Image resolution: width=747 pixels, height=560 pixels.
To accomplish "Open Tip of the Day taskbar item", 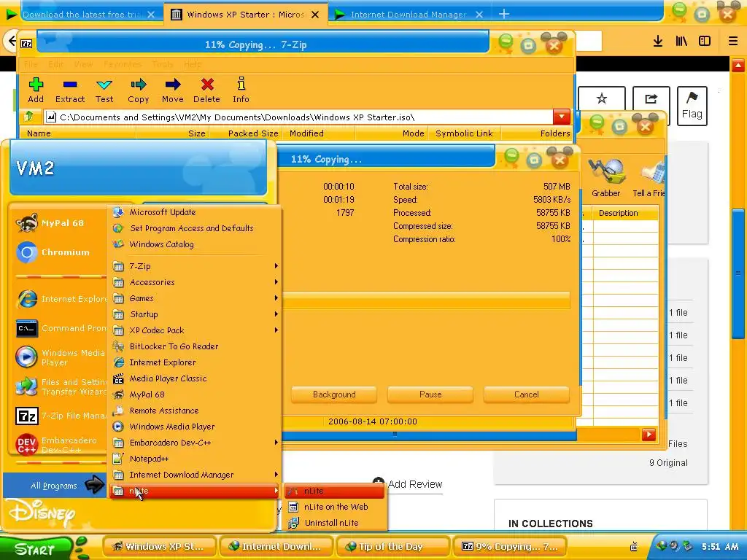I will (x=392, y=547).
